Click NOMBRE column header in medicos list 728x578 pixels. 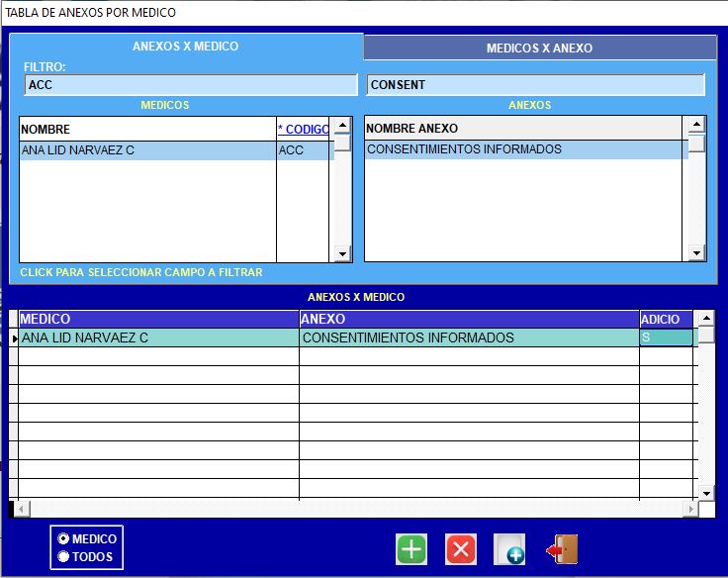click(x=147, y=130)
